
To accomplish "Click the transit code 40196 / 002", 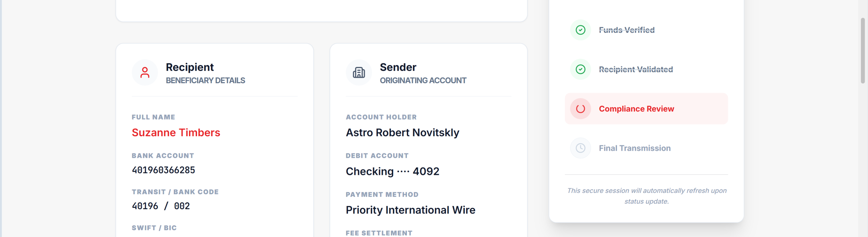I will coord(161,206).
